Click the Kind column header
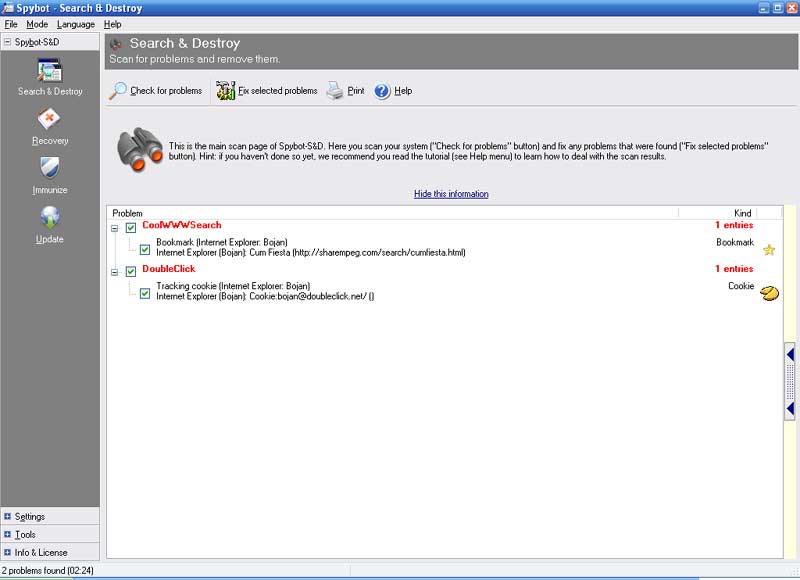Screen dimensions: 800x580 coord(742,213)
